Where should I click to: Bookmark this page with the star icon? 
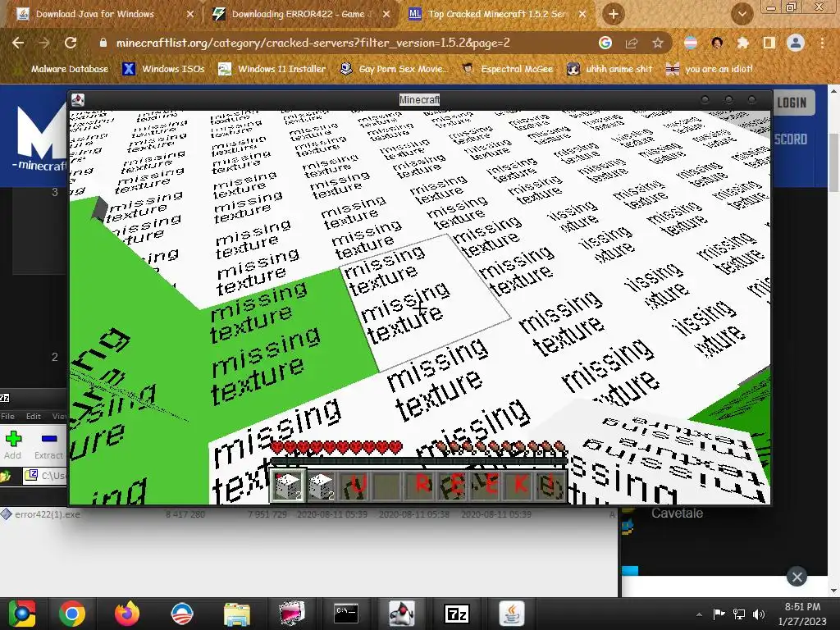coord(658,43)
